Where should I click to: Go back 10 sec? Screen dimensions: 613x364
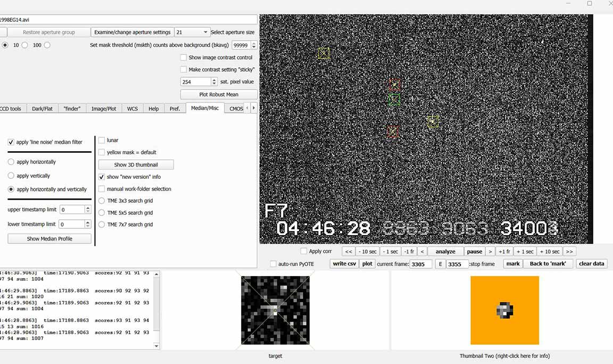[x=368, y=251]
